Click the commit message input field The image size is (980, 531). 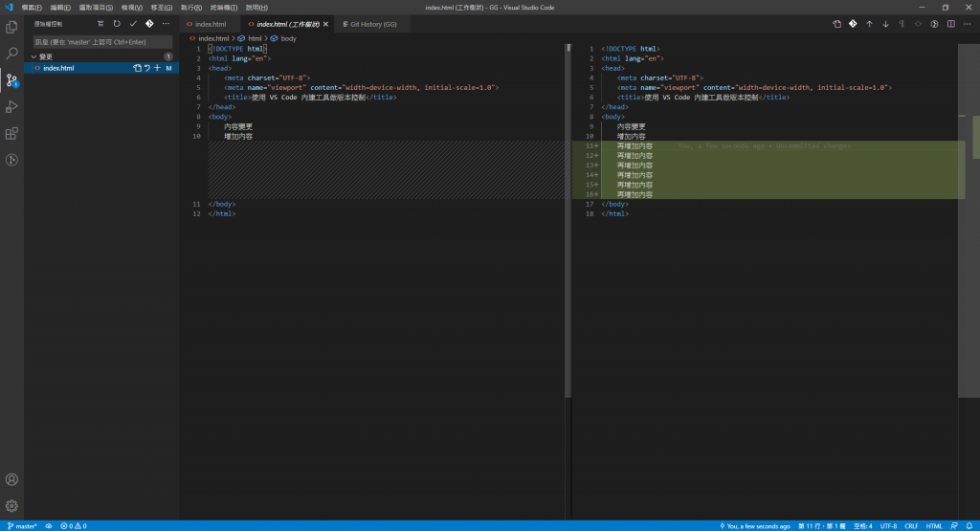102,42
